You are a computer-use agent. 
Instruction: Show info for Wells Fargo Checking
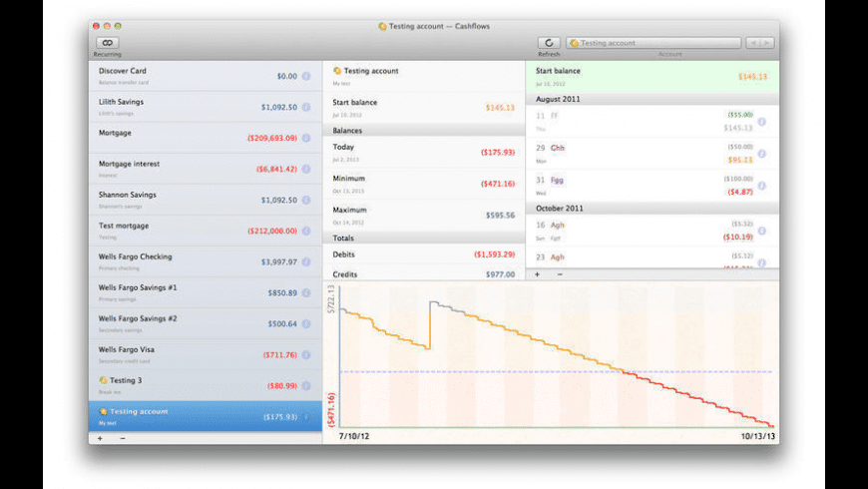coord(306,261)
